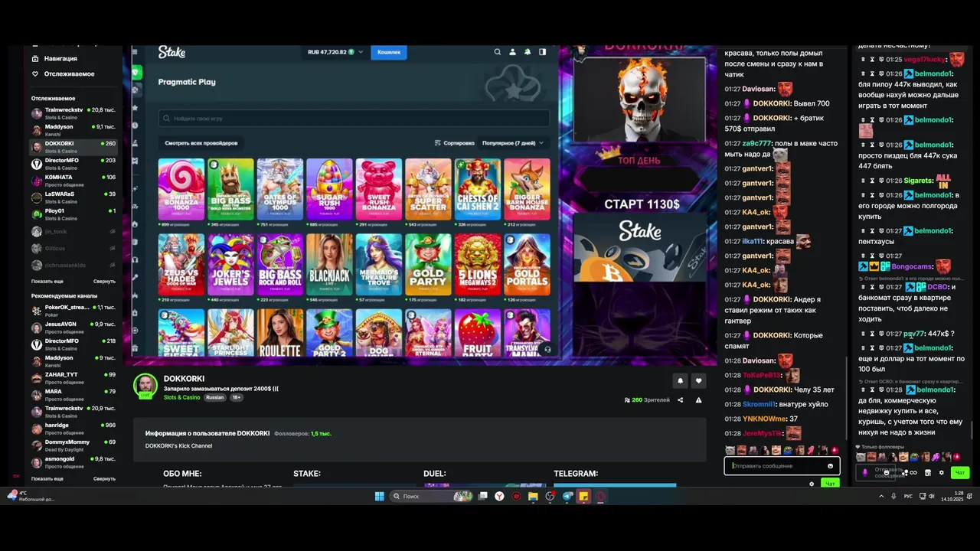Collapse followed channels with Свернуть
The height and width of the screenshot is (551, 980).
104,282
